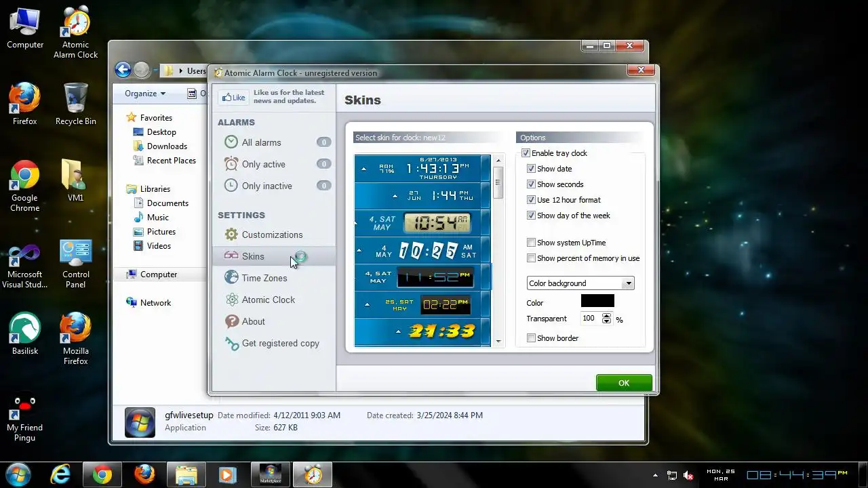Open the About page
Image resolution: width=868 pixels, height=488 pixels.
274,321
